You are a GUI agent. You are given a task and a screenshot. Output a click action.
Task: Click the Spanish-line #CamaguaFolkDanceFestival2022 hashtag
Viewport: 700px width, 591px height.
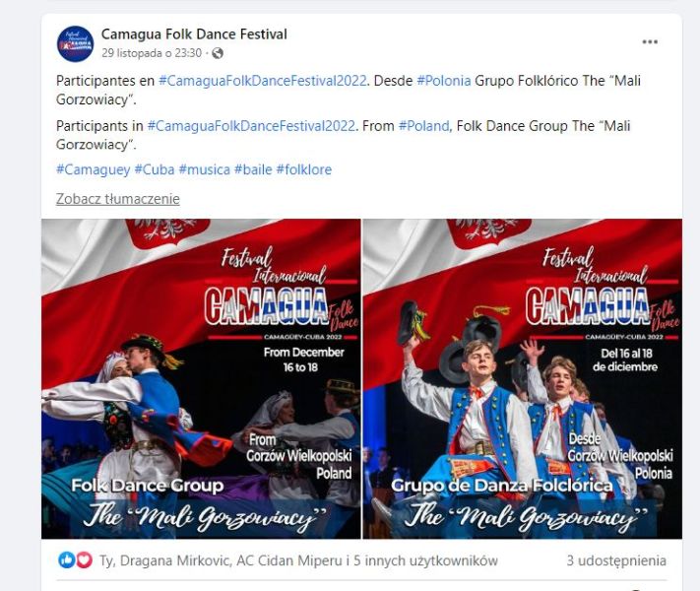click(x=263, y=81)
